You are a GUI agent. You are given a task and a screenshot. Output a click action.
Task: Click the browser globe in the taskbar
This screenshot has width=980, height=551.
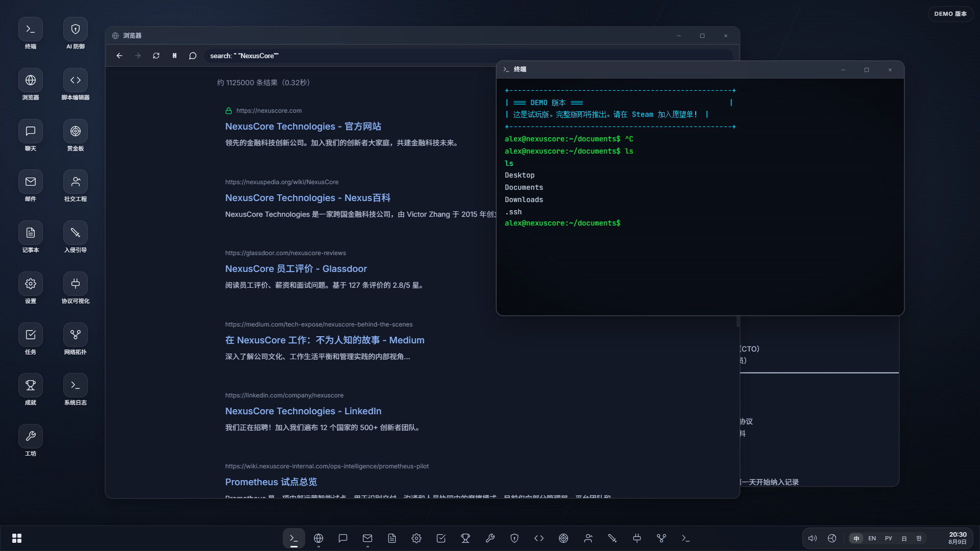click(x=318, y=538)
